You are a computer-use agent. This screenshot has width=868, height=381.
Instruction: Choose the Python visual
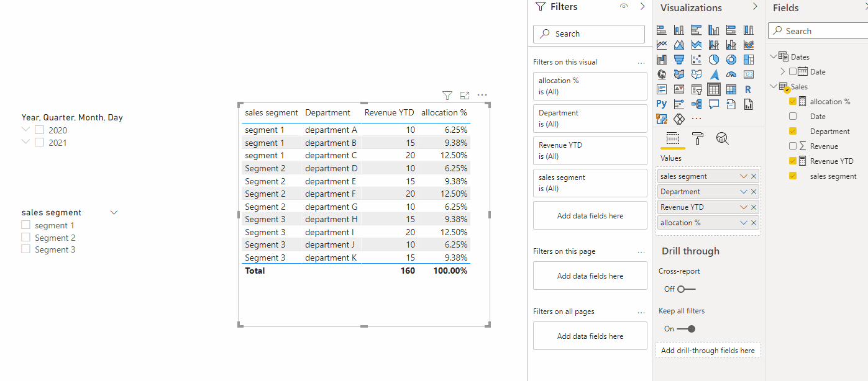662,104
